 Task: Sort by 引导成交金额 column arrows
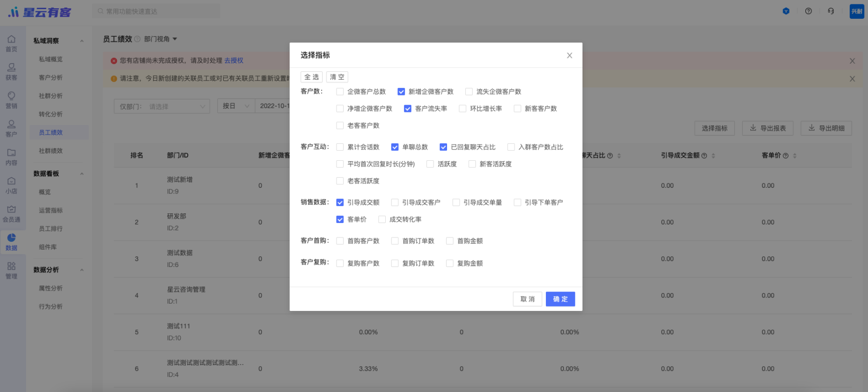[x=713, y=155]
